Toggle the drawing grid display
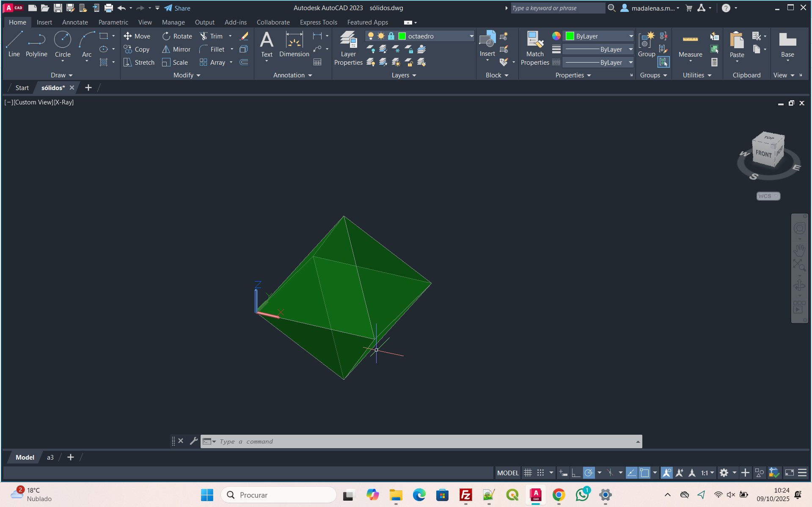 point(528,473)
